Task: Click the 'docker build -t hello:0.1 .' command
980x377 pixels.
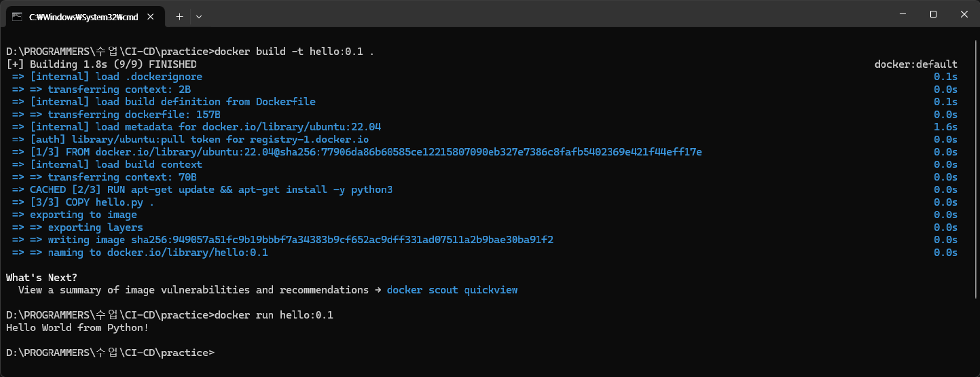Action: pyautogui.click(x=294, y=52)
